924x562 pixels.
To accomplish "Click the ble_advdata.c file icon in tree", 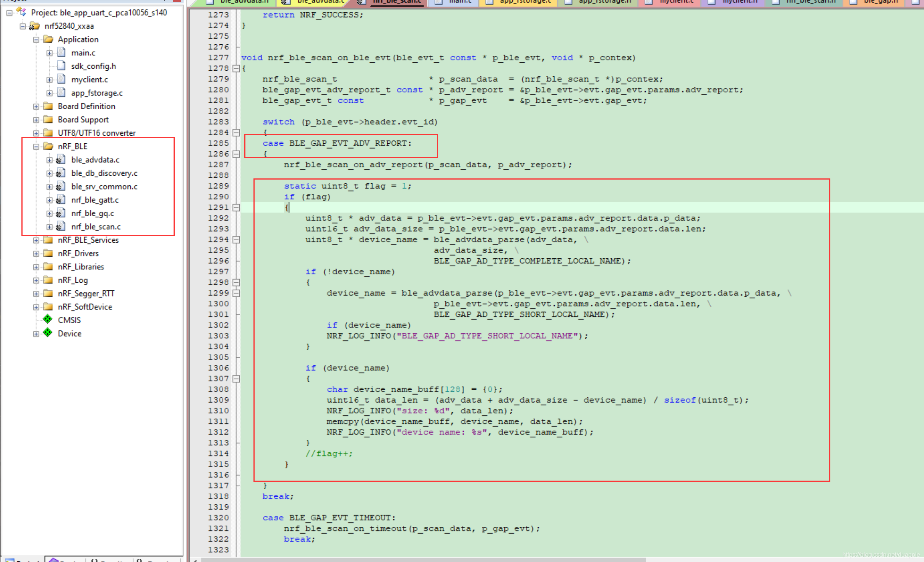I will click(60, 160).
